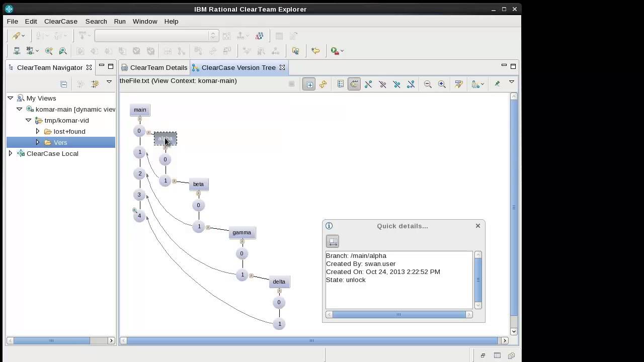The image size is (644, 362).
Task: Open the connect icon dropdown arrow
Action: coord(23,36)
